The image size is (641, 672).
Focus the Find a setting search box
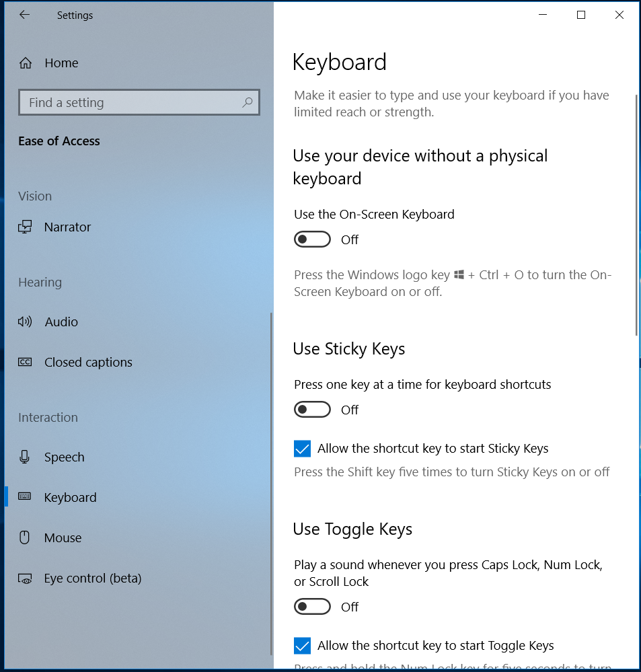click(x=131, y=103)
